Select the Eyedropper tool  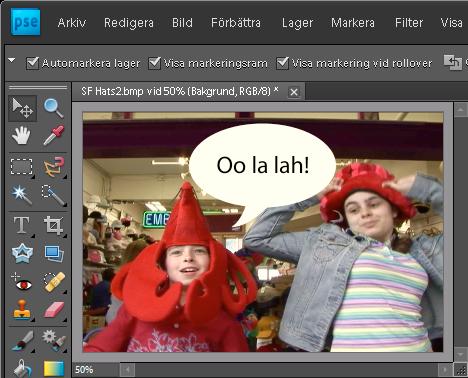pos(53,135)
